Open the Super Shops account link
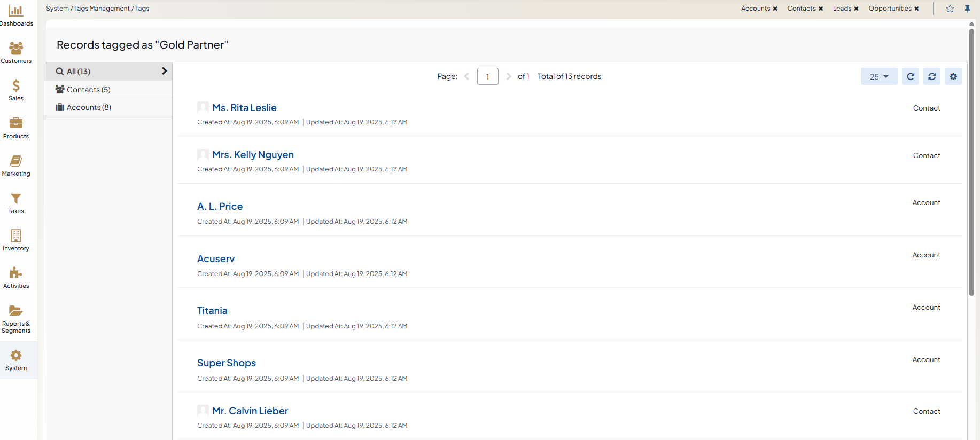980x440 pixels. [227, 363]
